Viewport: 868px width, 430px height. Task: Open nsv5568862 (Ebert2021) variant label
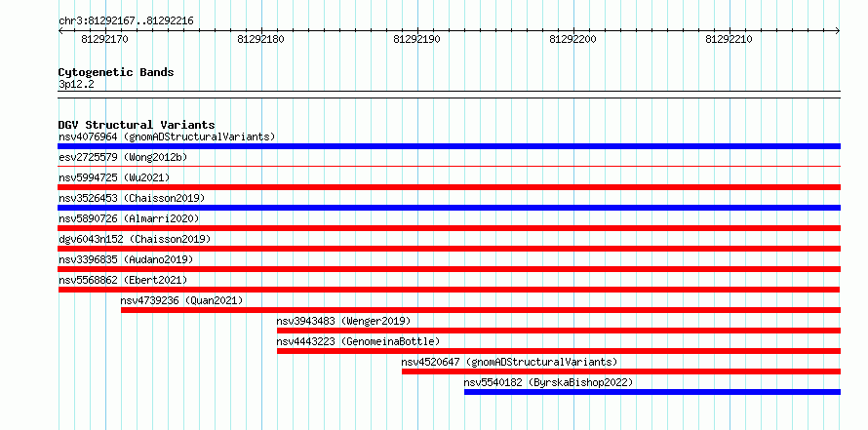point(123,280)
